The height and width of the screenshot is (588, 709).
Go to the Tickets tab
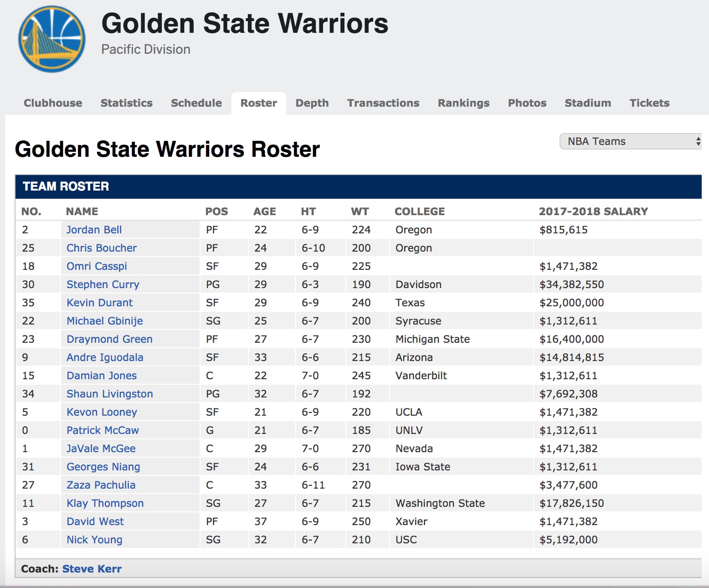pos(649,103)
